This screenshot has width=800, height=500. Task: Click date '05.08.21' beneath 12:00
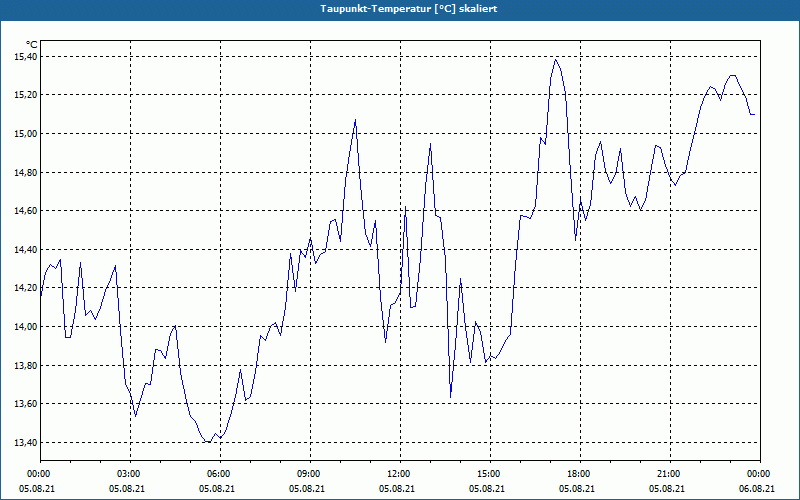(397, 488)
